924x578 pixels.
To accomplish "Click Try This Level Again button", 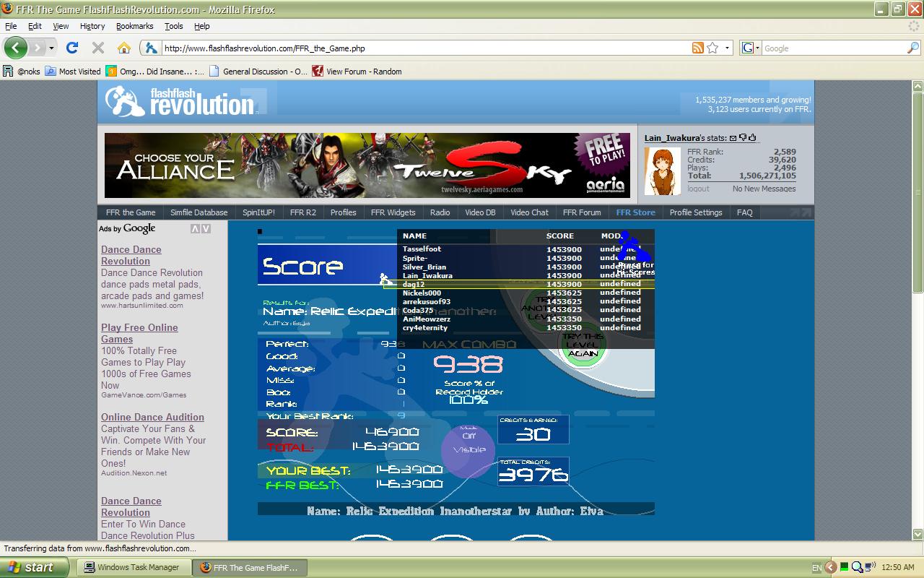I will point(583,345).
